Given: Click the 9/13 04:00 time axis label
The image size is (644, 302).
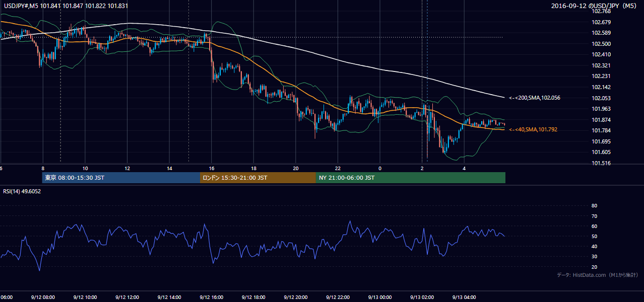Looking at the screenshot, I should 465,297.
